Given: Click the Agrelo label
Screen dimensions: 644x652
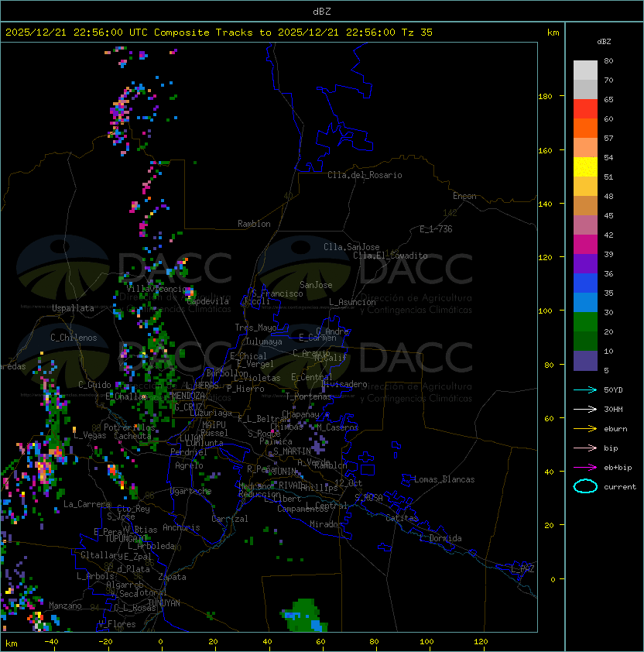Looking at the screenshot, I should point(189,465).
